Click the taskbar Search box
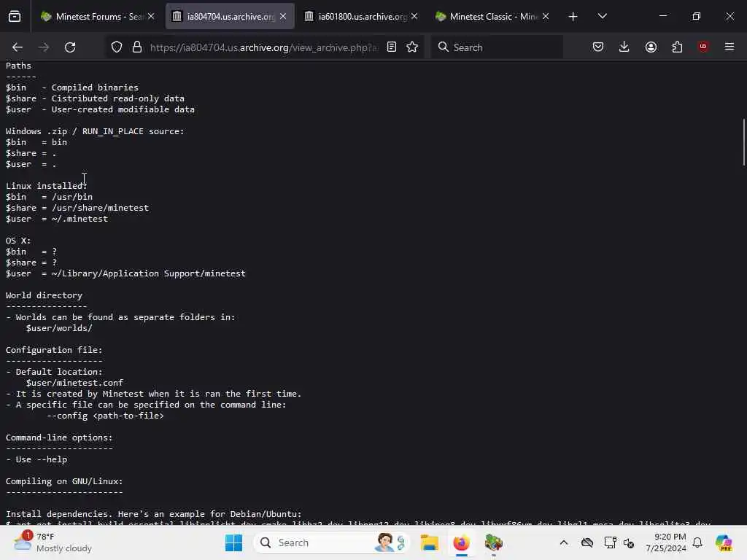747x560 pixels. point(332,542)
